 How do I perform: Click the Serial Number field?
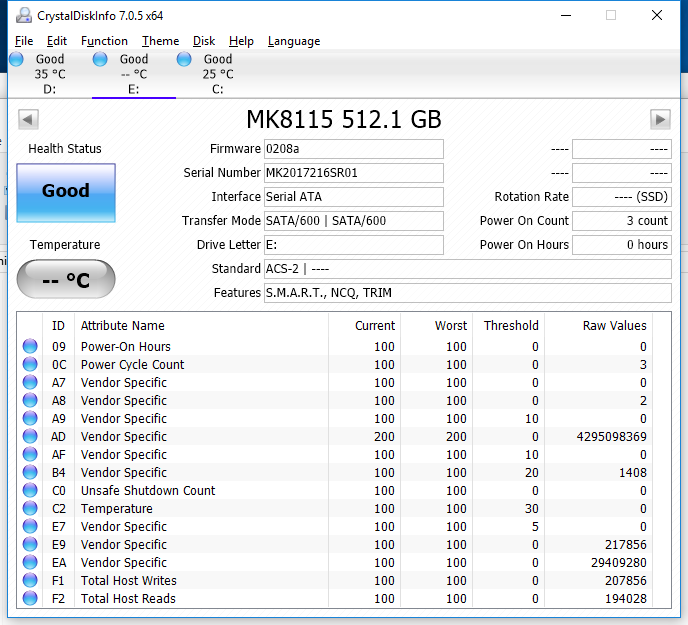353,173
